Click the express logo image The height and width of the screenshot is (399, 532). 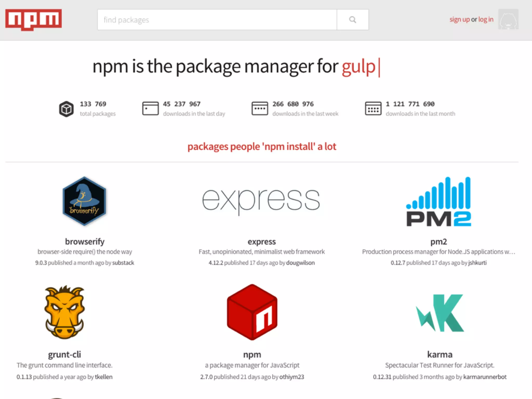click(x=261, y=201)
